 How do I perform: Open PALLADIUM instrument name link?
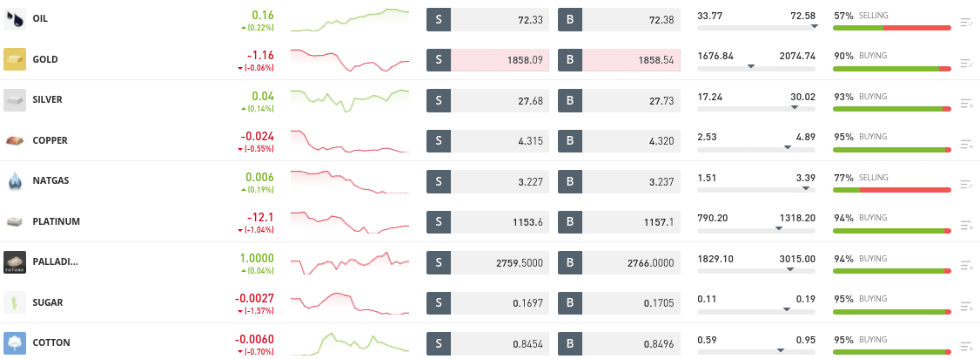[x=56, y=262]
